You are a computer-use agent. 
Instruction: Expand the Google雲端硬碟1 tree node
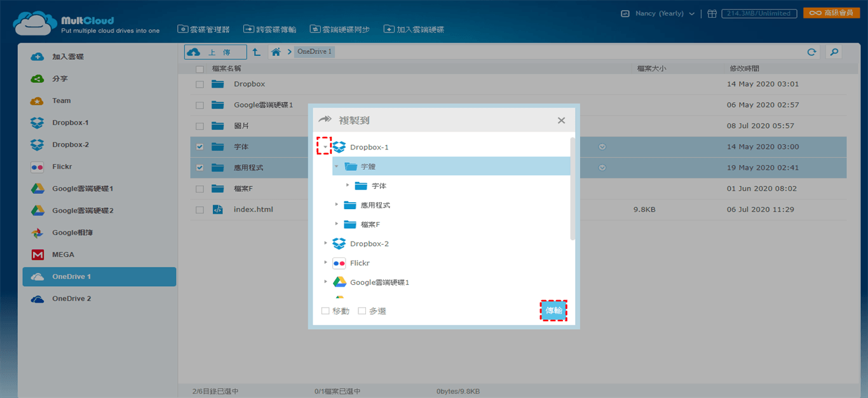pyautogui.click(x=325, y=282)
